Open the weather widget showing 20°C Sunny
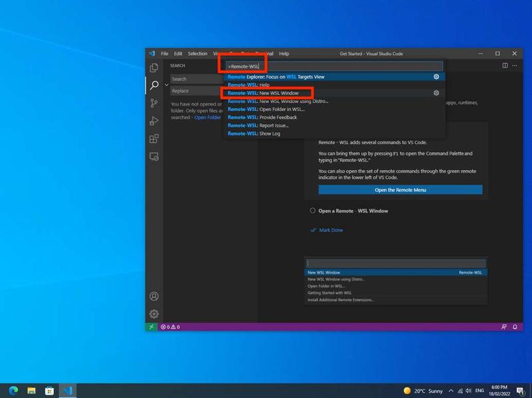Image resolution: width=532 pixels, height=398 pixels. tap(423, 391)
